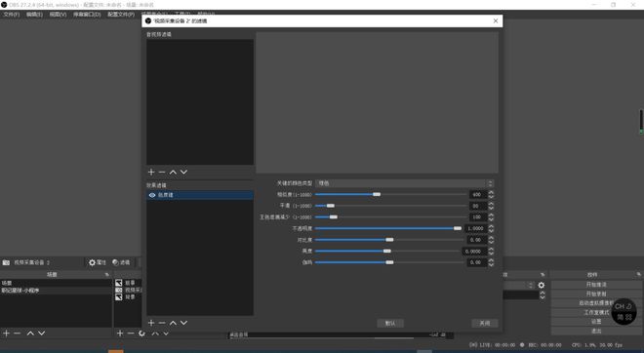
Task: Open the key color type dropdown
Action: click(x=404, y=183)
